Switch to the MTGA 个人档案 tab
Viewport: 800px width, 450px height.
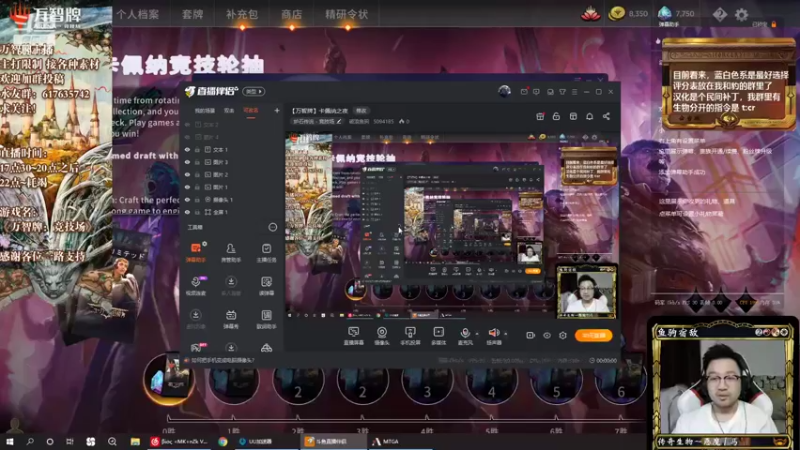(138, 14)
